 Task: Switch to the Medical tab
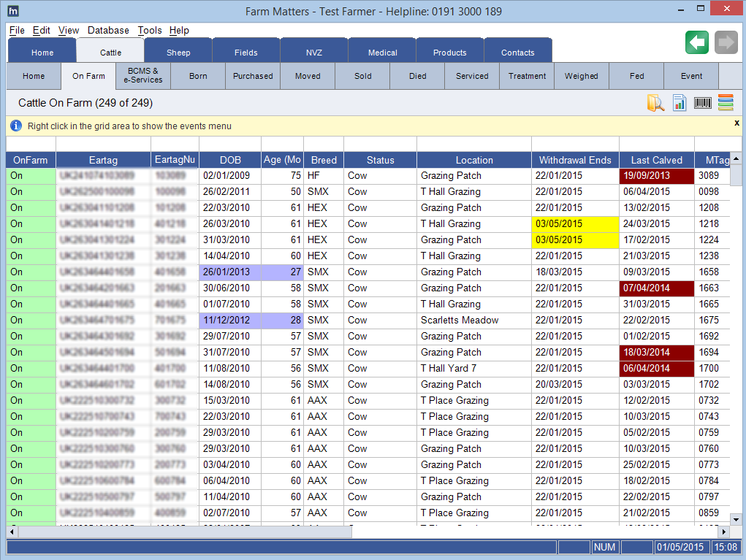pyautogui.click(x=381, y=52)
